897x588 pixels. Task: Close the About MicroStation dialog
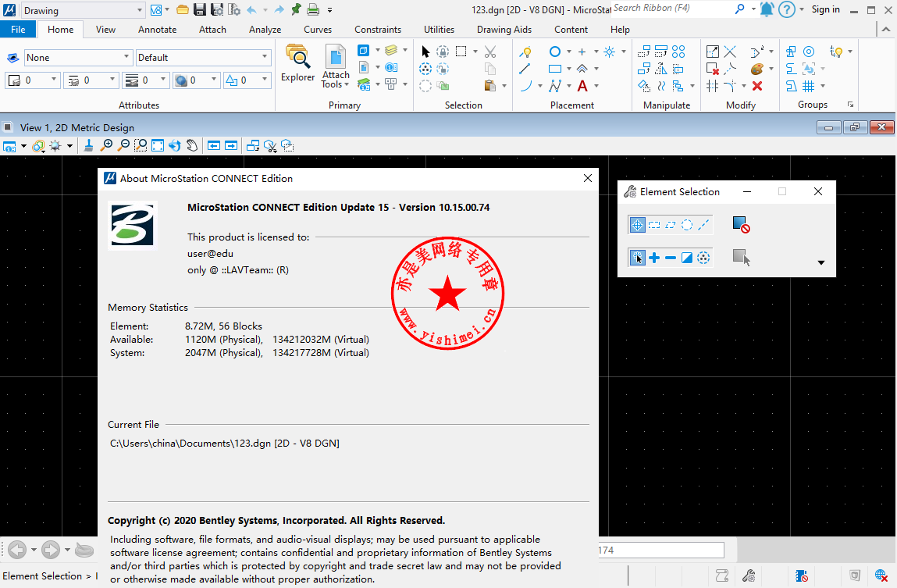[x=588, y=178]
